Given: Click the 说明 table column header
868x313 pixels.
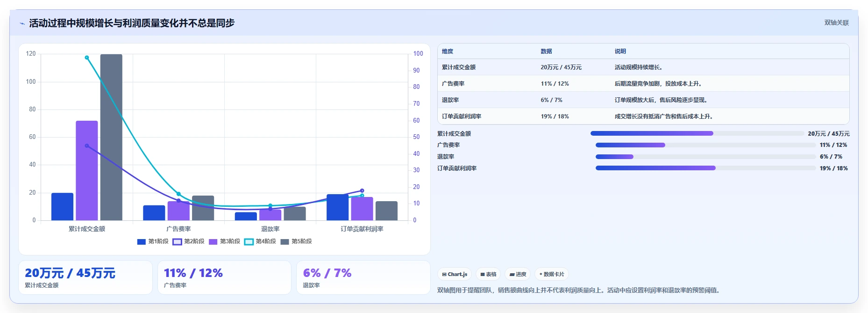Looking at the screenshot, I should (620, 51).
